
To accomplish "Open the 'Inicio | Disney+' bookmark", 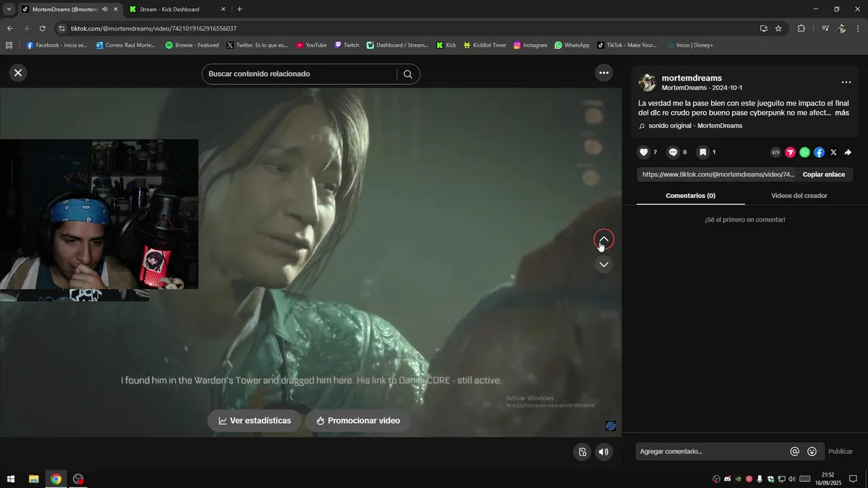I will coord(690,45).
